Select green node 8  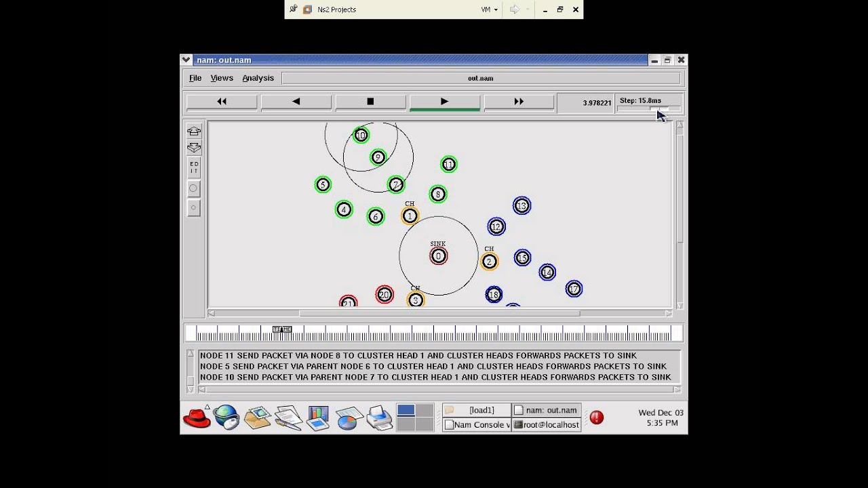(438, 195)
